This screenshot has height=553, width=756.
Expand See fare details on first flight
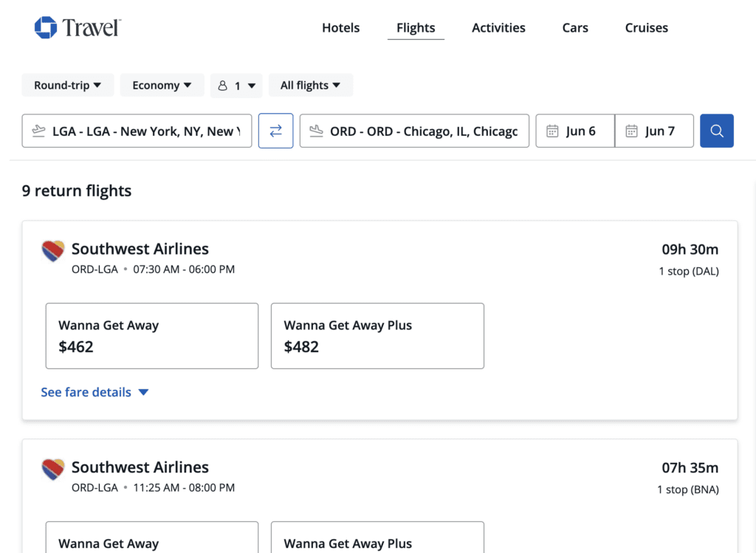[94, 392]
